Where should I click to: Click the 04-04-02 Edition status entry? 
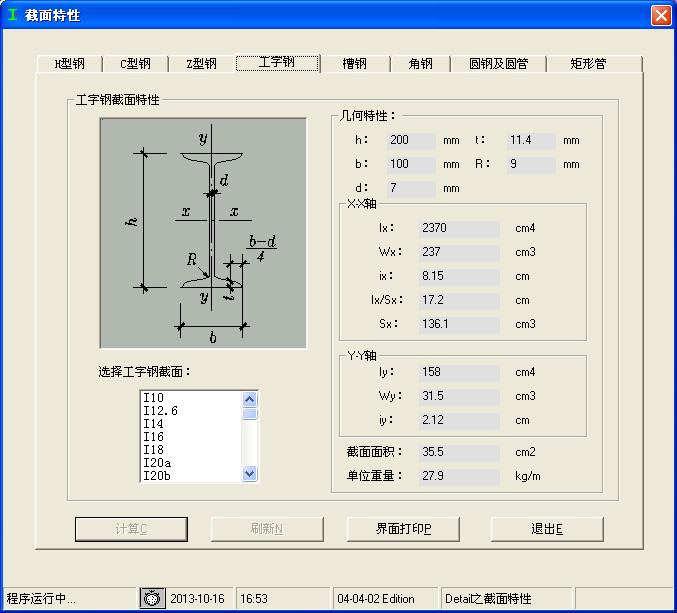click(x=376, y=599)
